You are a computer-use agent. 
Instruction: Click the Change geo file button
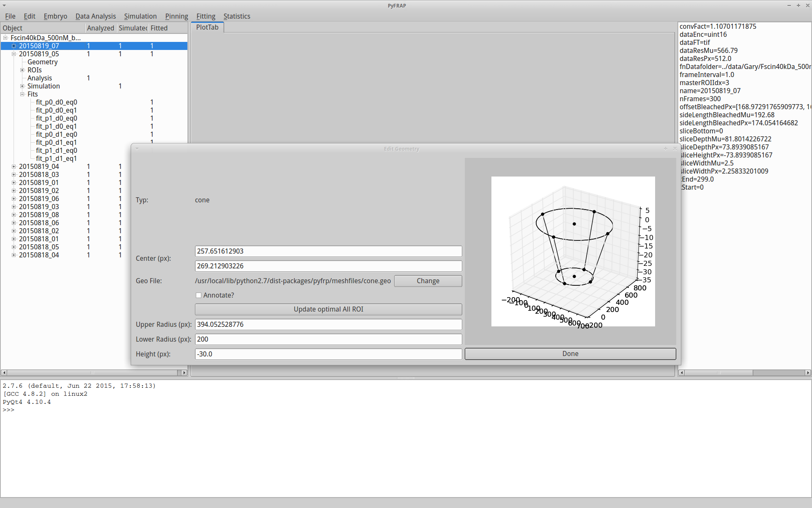pyautogui.click(x=428, y=281)
